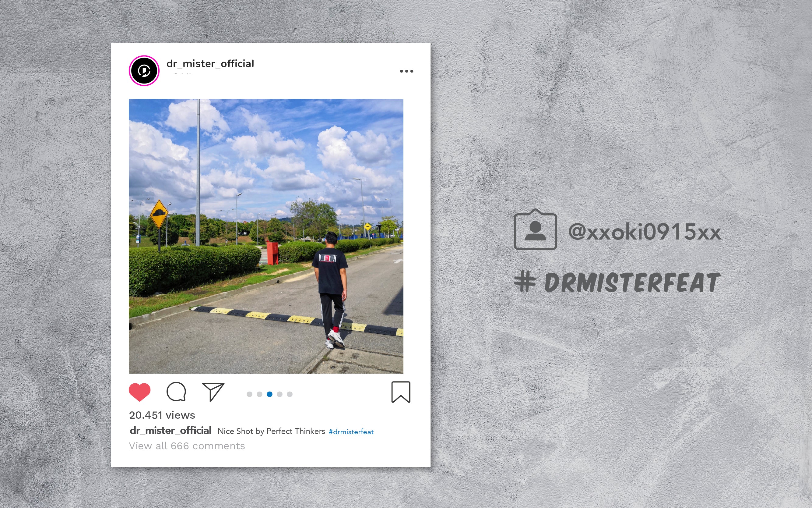Open the #drmisterfeat hashtag in the caption

(351, 432)
